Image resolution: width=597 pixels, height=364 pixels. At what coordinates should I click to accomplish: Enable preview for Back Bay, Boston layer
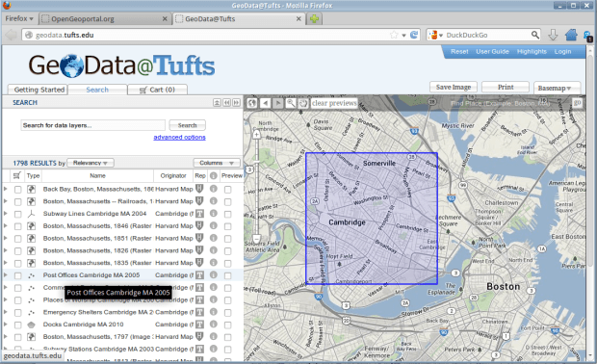click(x=227, y=190)
